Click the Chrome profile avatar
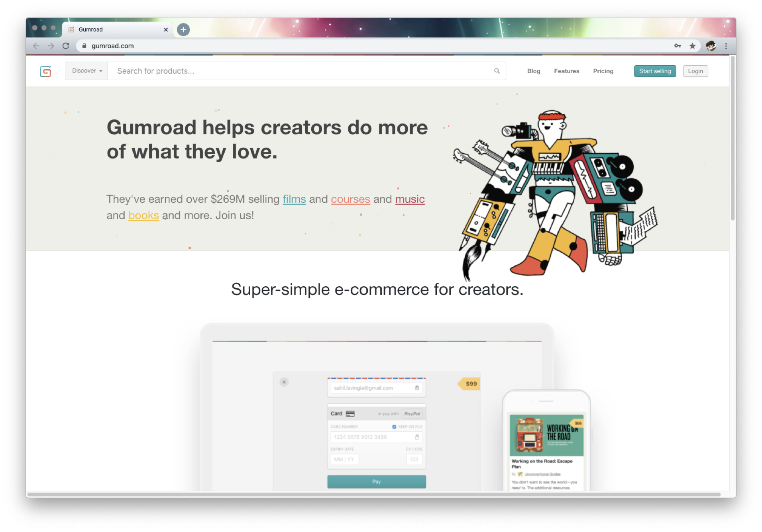 (x=711, y=46)
